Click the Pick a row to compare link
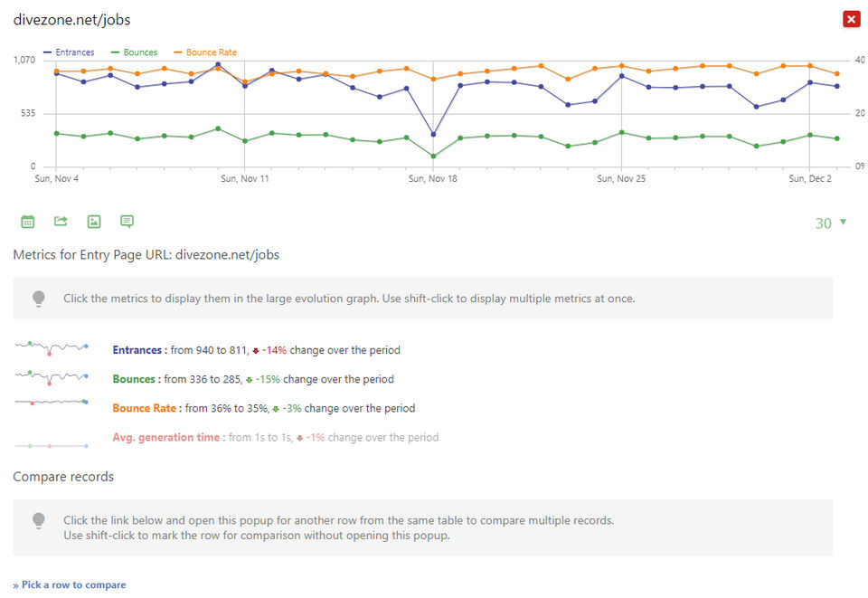Viewport: 868px width, 598px height. point(70,584)
